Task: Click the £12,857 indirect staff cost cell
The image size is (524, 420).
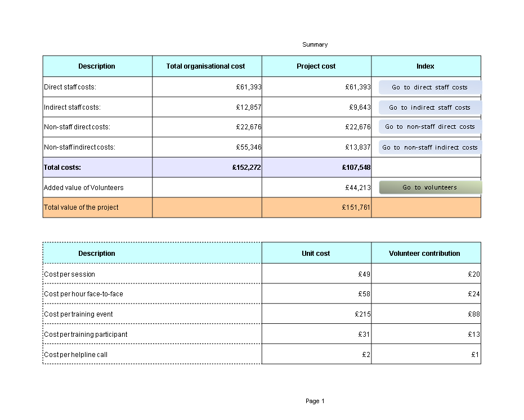Action: click(x=207, y=107)
